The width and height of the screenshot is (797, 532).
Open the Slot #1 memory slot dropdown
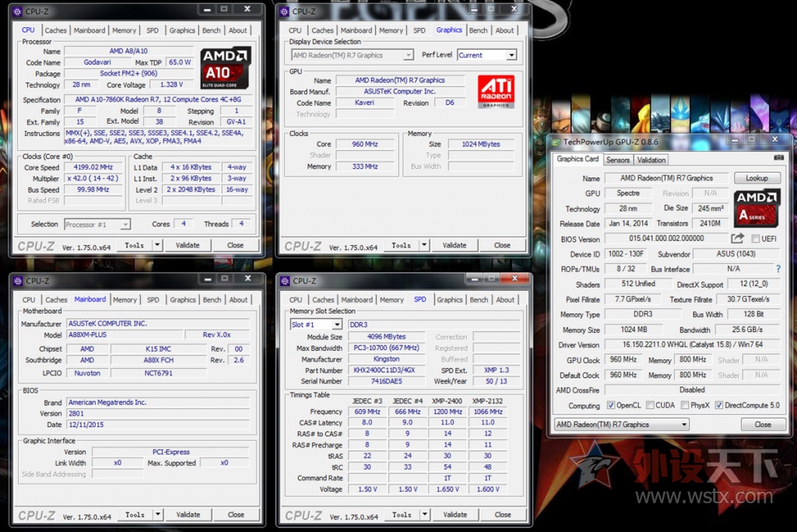click(316, 324)
